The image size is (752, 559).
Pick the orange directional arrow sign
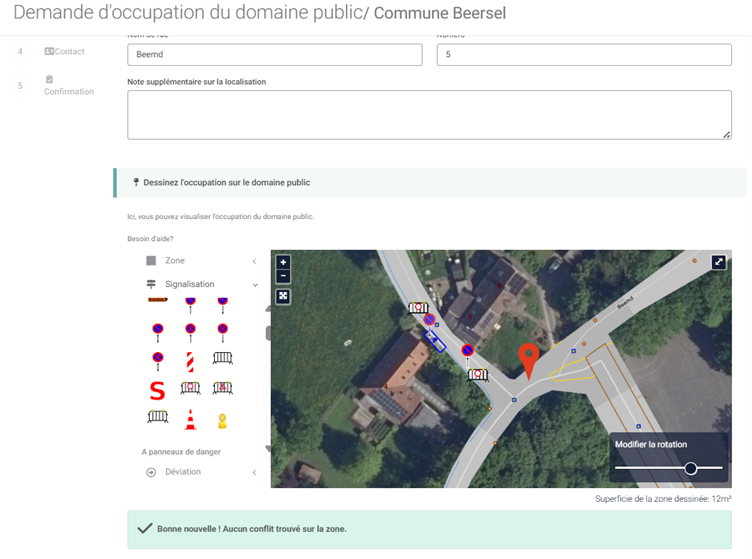point(158,300)
